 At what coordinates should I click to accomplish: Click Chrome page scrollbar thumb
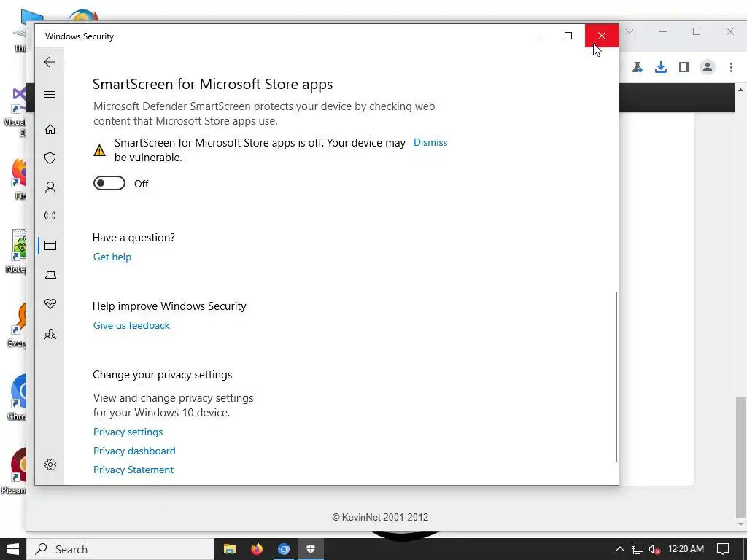(x=740, y=457)
